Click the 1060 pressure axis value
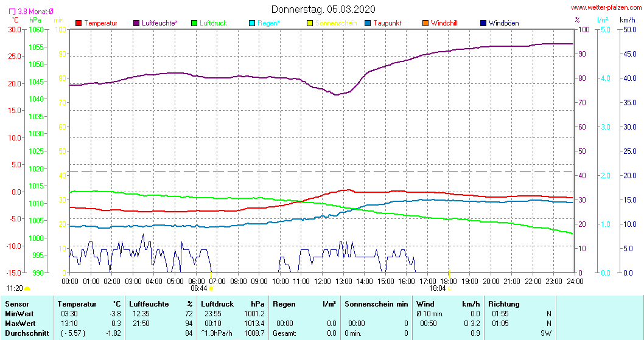The image size is (644, 340). [36, 30]
